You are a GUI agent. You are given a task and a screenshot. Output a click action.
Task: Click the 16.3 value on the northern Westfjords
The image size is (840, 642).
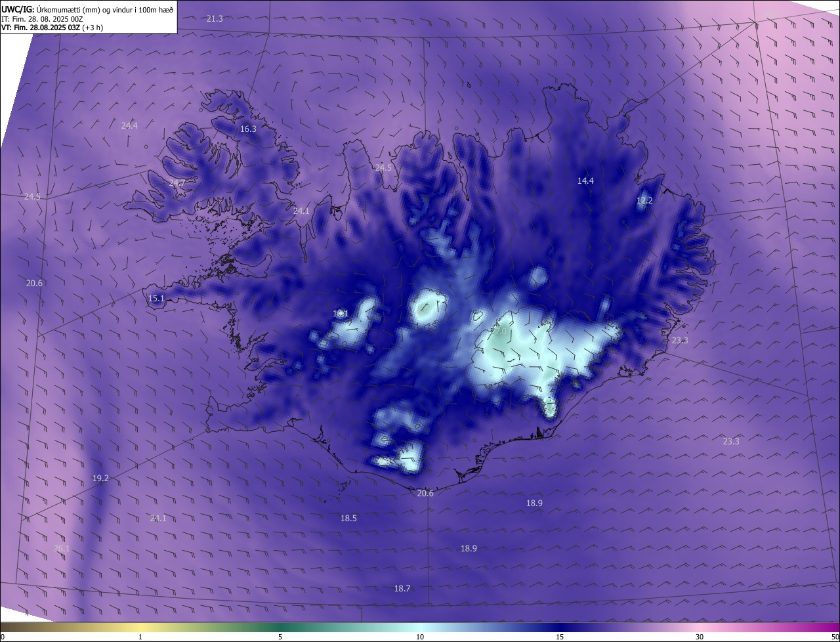[248, 129]
